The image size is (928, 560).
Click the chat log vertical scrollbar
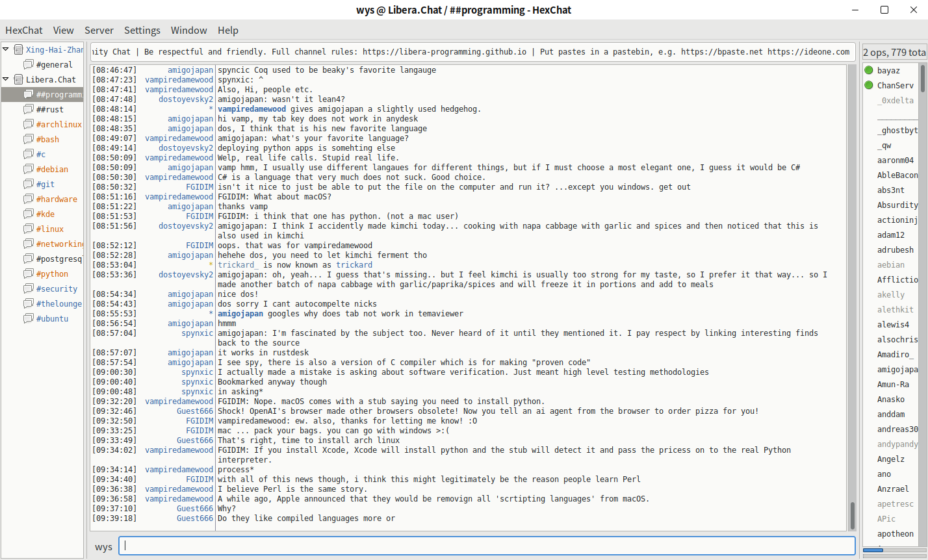tap(852, 292)
